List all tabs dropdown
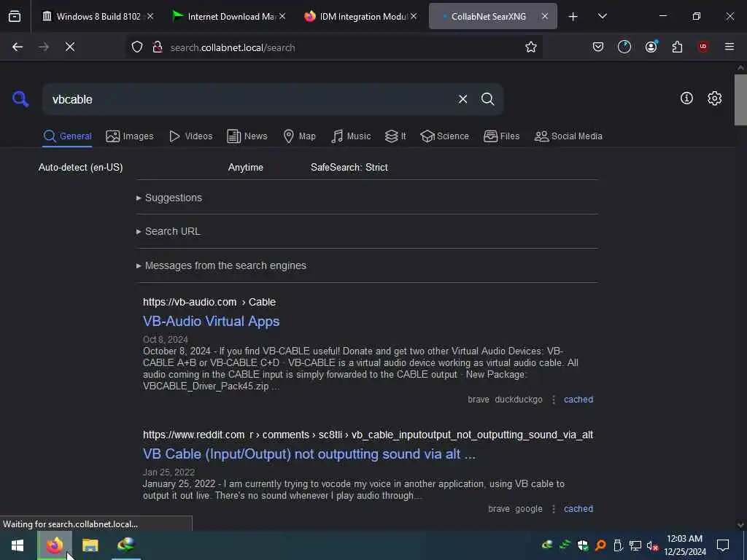The width and height of the screenshot is (747, 560). (602, 16)
